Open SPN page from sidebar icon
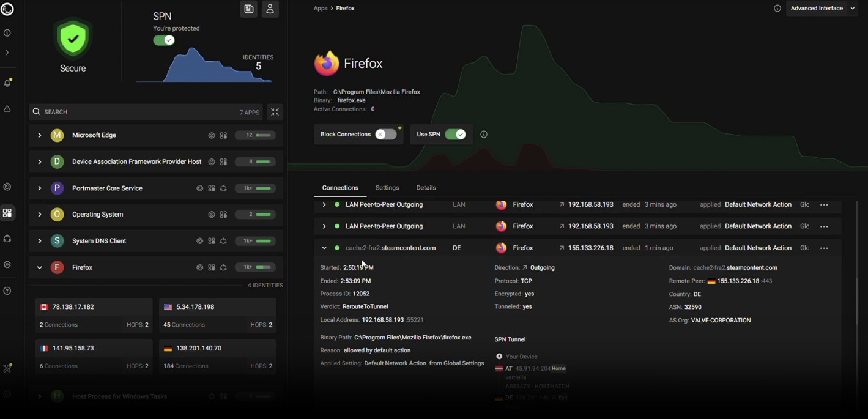Viewport: 868px width, 419px height. pyautogui.click(x=7, y=239)
